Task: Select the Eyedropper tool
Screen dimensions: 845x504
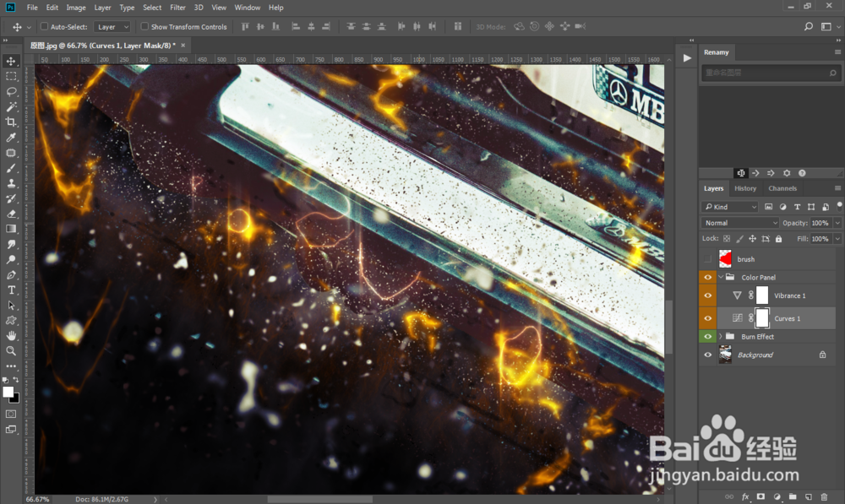Action: tap(11, 138)
